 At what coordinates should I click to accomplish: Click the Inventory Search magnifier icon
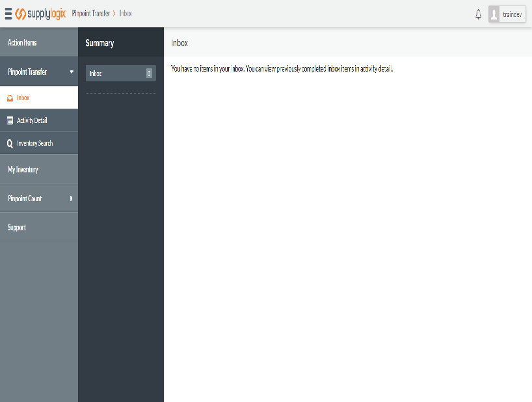(10, 143)
